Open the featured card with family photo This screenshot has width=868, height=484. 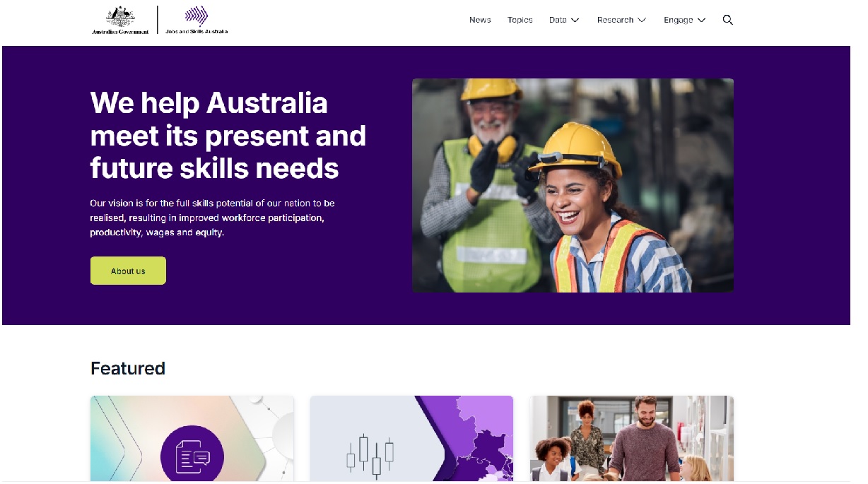coord(631,439)
